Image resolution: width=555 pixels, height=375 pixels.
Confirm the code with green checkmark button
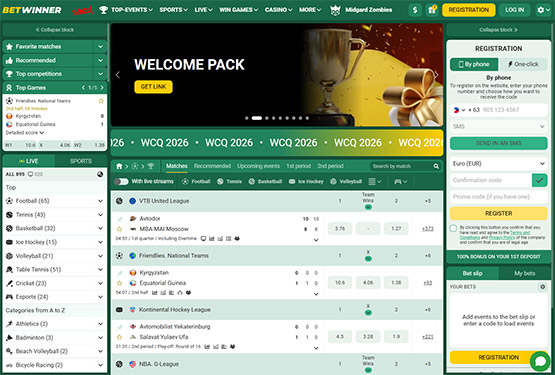tap(539, 180)
